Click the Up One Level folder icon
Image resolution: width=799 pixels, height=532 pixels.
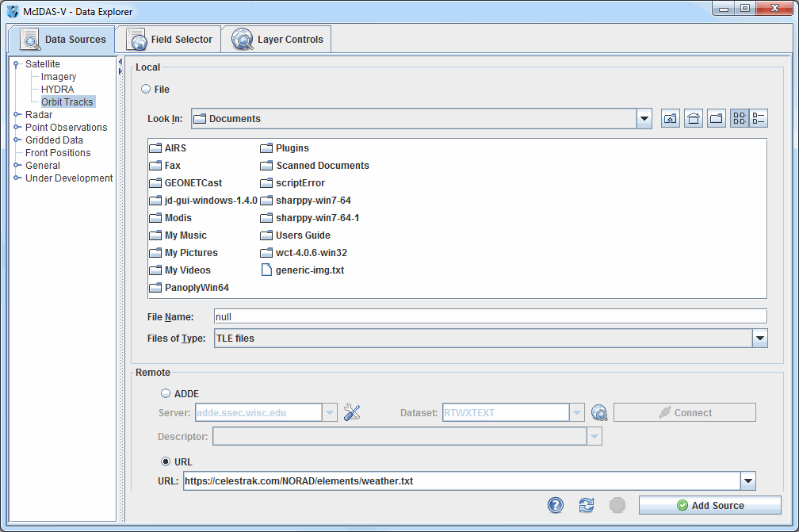(670, 119)
